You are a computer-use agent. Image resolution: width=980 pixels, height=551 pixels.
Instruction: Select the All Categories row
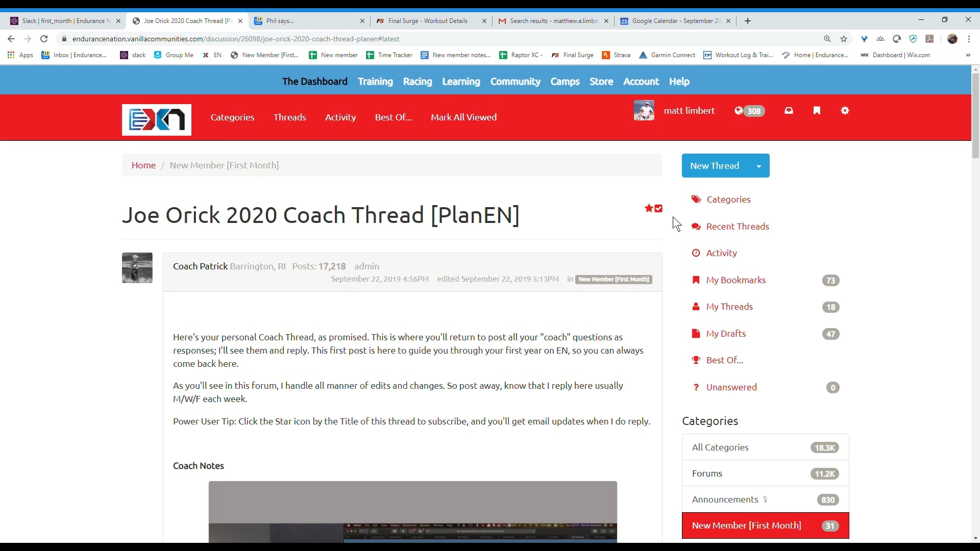click(765, 447)
